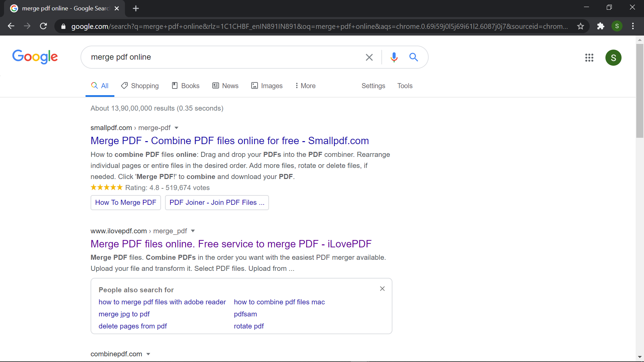Bookmark this page with star icon

coord(581,26)
